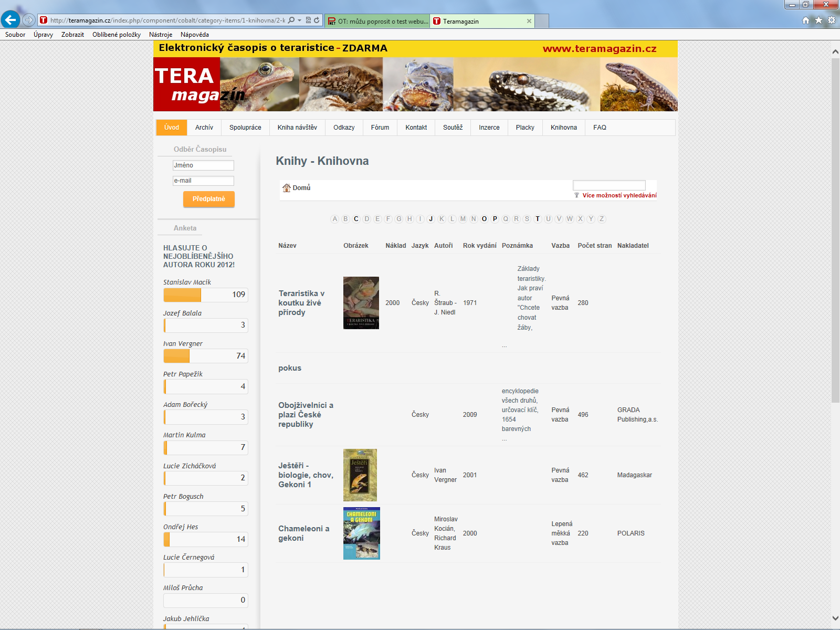Open the Nástroje menu

[x=161, y=35]
